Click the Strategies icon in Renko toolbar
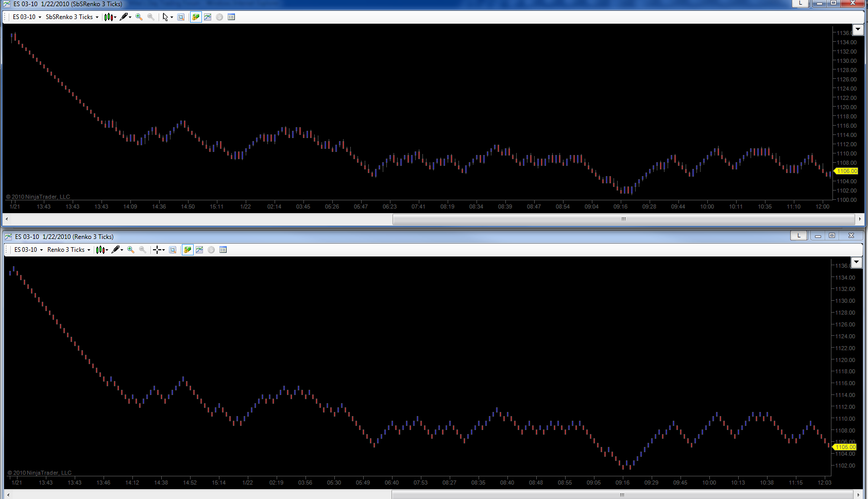Image resolution: width=868 pixels, height=499 pixels. (211, 250)
